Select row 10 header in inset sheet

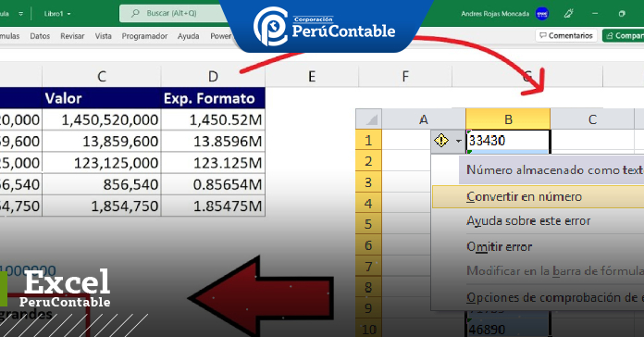coord(368,329)
